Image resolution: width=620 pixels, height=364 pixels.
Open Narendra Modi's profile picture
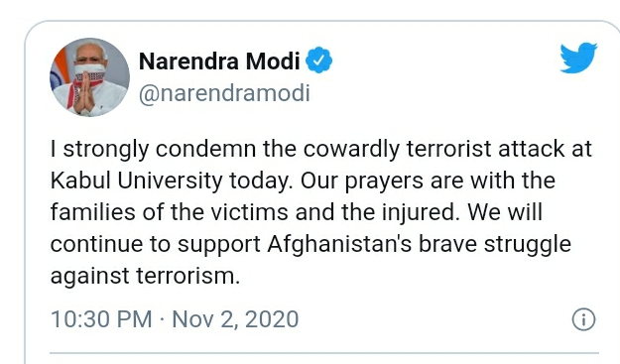pos(89,77)
